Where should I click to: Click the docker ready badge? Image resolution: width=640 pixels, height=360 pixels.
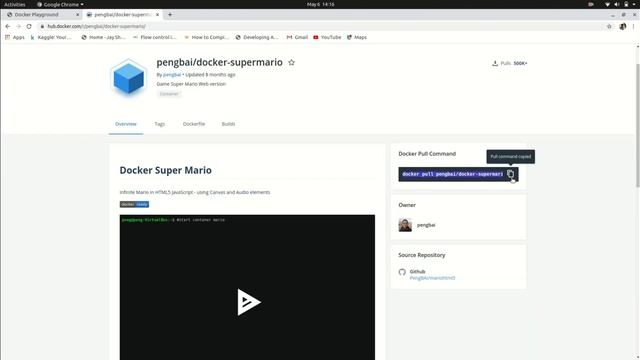coord(134,204)
